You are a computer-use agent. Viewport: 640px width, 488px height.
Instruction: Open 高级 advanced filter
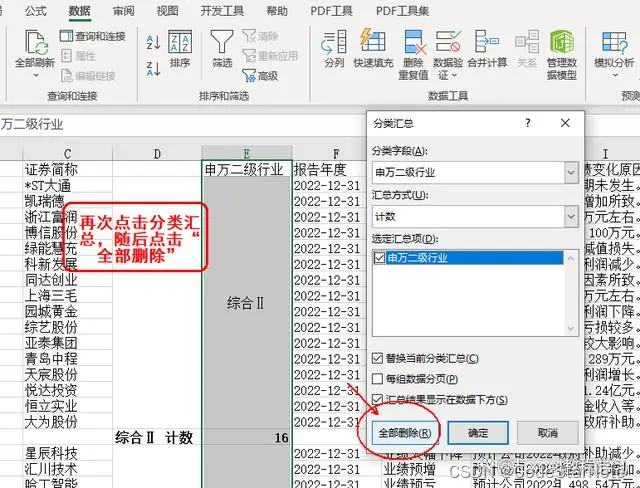[x=260, y=75]
